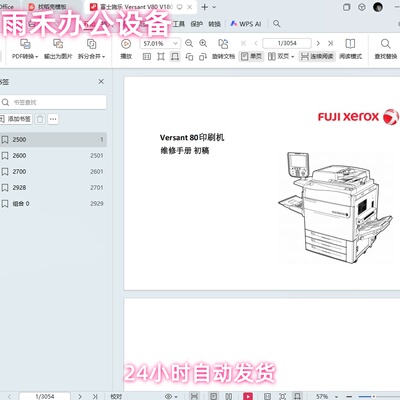Toggle double page mode in status bar
Screen dimensions: 400x400
point(229,396)
